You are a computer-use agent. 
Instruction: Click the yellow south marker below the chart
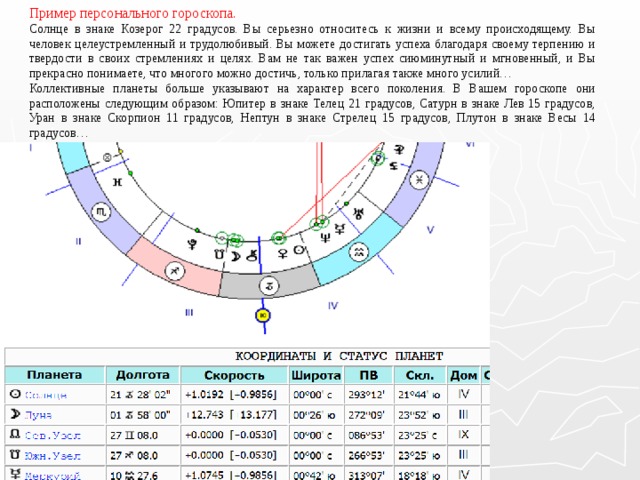tap(263, 316)
